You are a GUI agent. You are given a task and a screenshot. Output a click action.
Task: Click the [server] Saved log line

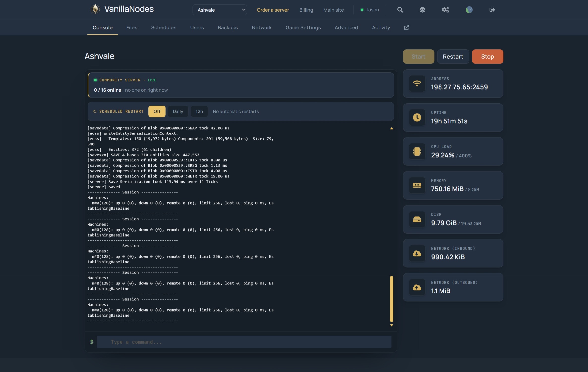pyautogui.click(x=104, y=187)
